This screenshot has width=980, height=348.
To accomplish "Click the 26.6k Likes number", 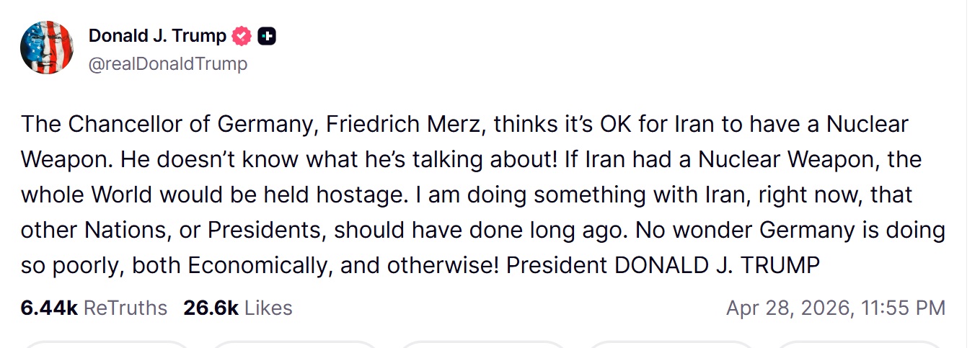I will 211,308.
